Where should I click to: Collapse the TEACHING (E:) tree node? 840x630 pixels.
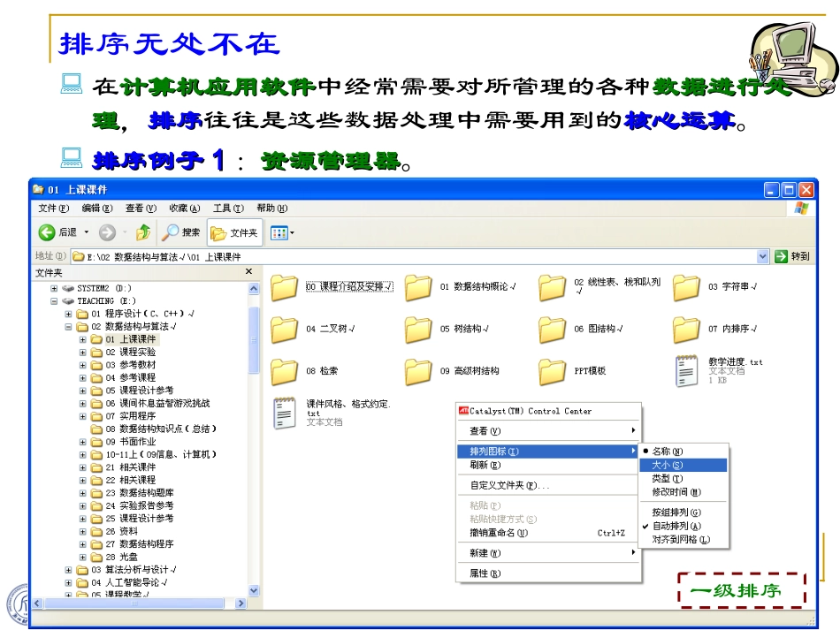pos(54,300)
